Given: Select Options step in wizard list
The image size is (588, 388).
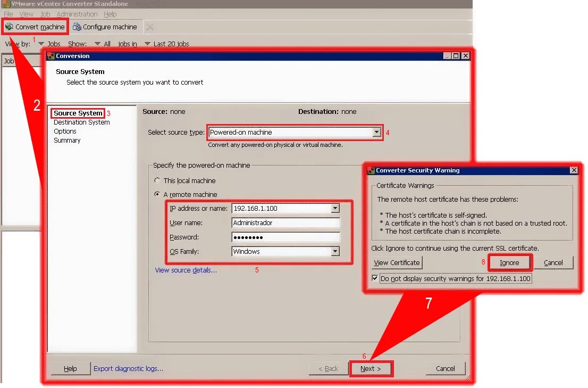Looking at the screenshot, I should [65, 131].
